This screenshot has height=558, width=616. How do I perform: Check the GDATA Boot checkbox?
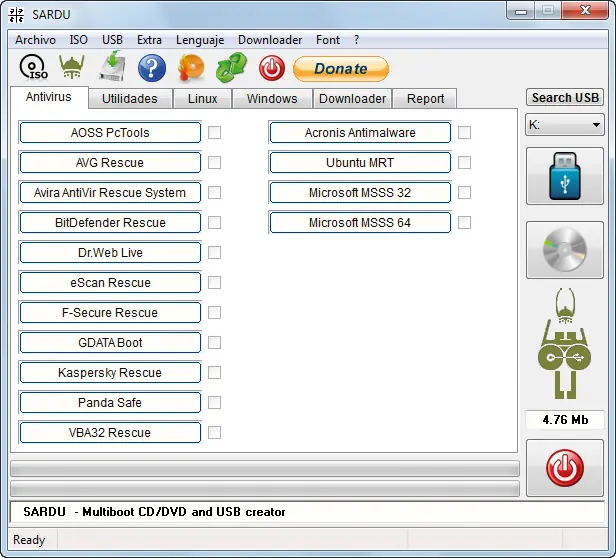[x=214, y=342]
